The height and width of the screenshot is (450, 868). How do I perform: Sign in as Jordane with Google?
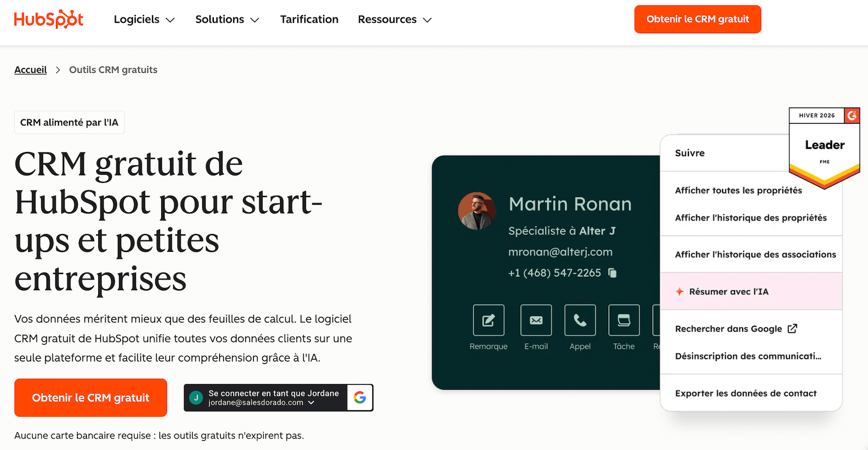[278, 398]
